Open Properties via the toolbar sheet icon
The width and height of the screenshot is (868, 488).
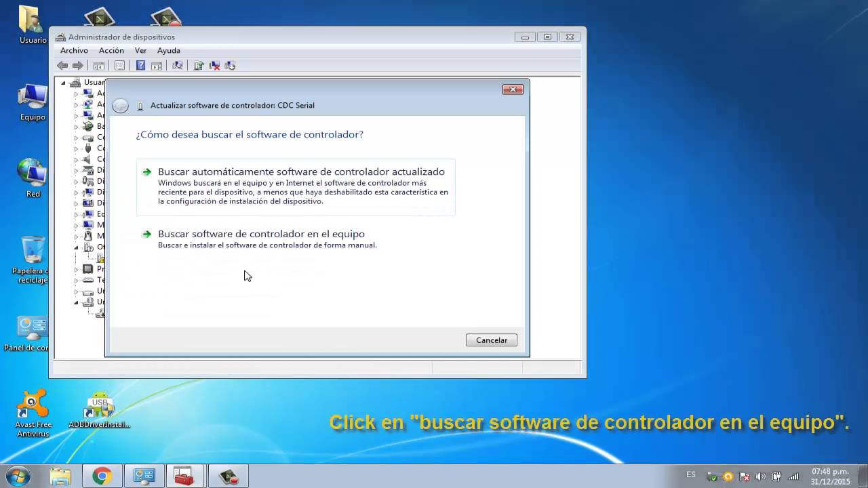[x=119, y=66]
